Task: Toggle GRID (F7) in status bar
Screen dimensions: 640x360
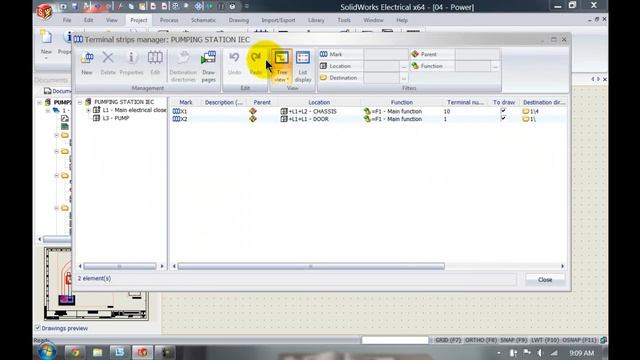Action: 448,340
